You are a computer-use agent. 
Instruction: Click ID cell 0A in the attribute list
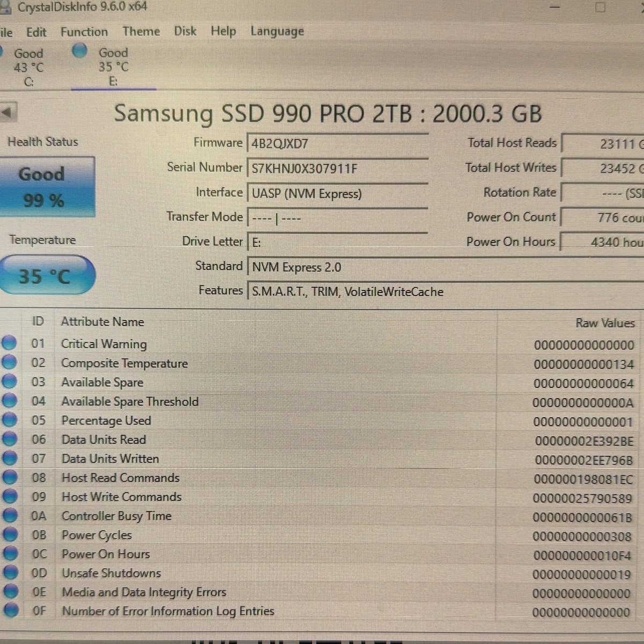pos(39,516)
